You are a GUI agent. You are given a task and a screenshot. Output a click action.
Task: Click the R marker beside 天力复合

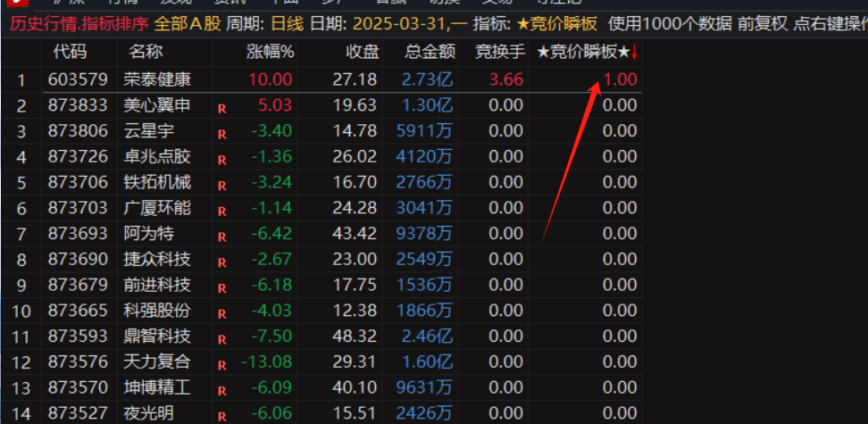[222, 365]
